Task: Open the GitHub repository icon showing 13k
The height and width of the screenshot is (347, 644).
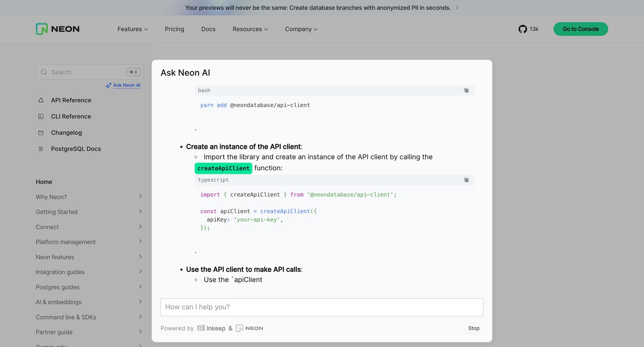Action: point(523,29)
